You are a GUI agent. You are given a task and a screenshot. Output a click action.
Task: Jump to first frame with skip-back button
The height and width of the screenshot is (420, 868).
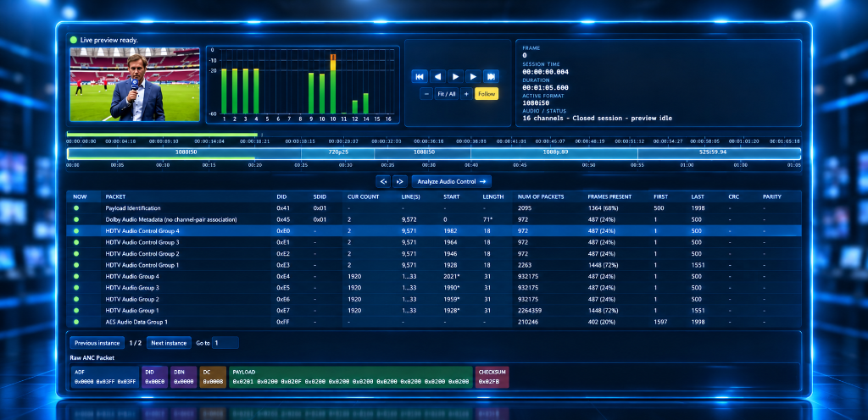(x=419, y=76)
